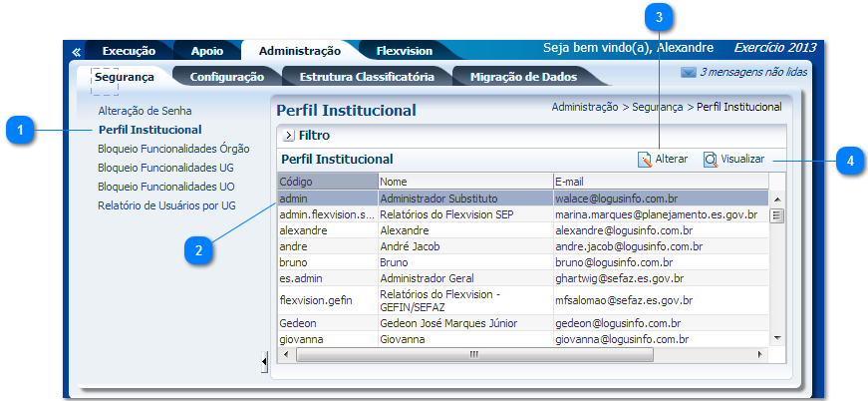This screenshot has height=401, width=868.
Task: Open Relatório de Usuários por UG
Action: [x=166, y=205]
